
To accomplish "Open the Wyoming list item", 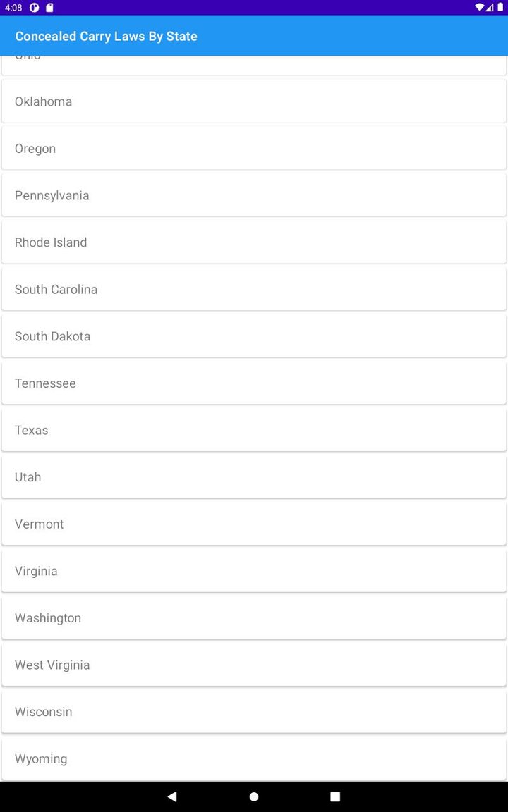I will point(254,758).
